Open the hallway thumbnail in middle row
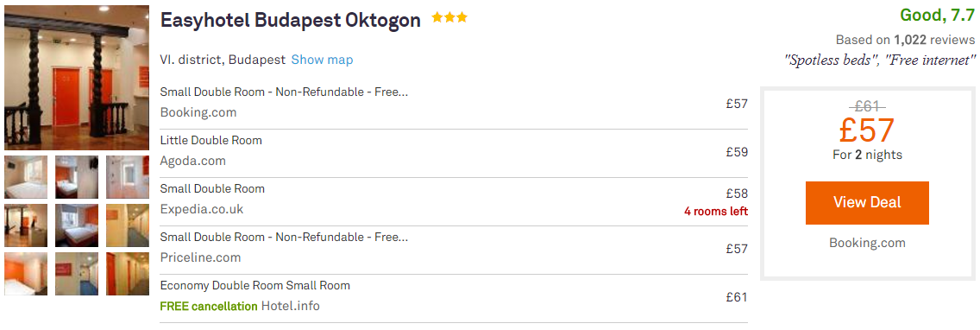The width and height of the screenshot is (980, 330). click(x=128, y=225)
